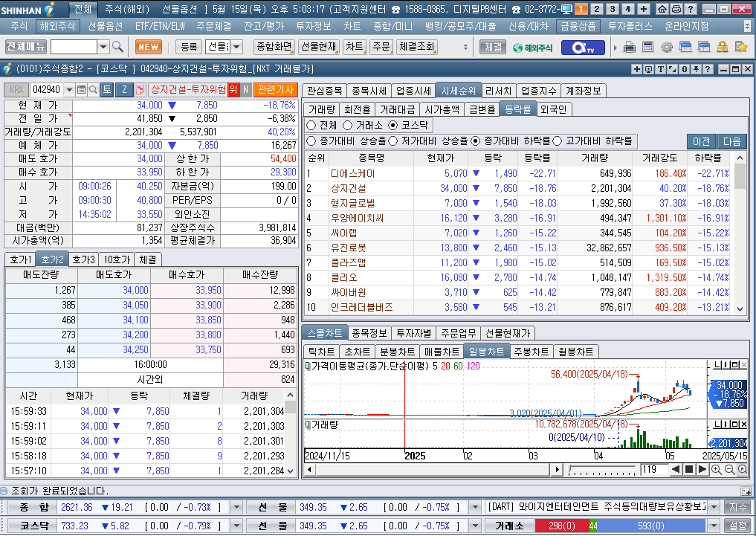756x536 pixels.
Task: Switch to the 거래량 ranking tab
Action: click(322, 109)
